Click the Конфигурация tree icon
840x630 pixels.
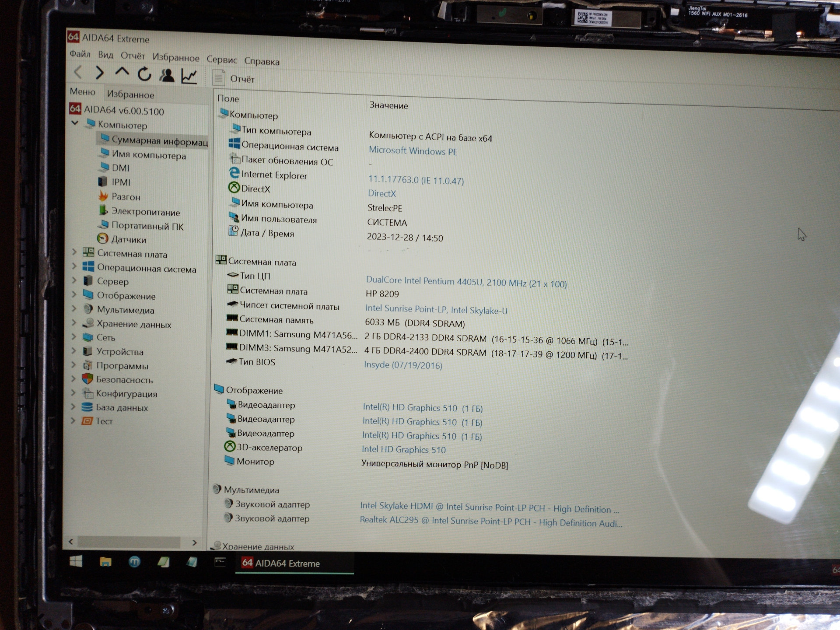tap(88, 393)
